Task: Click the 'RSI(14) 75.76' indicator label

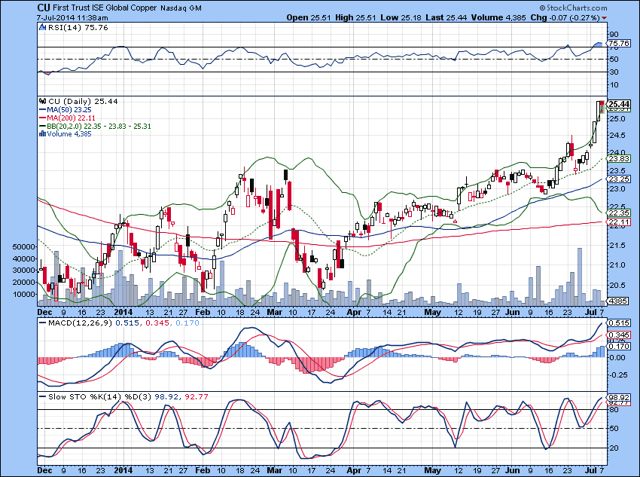Action: pos(78,27)
